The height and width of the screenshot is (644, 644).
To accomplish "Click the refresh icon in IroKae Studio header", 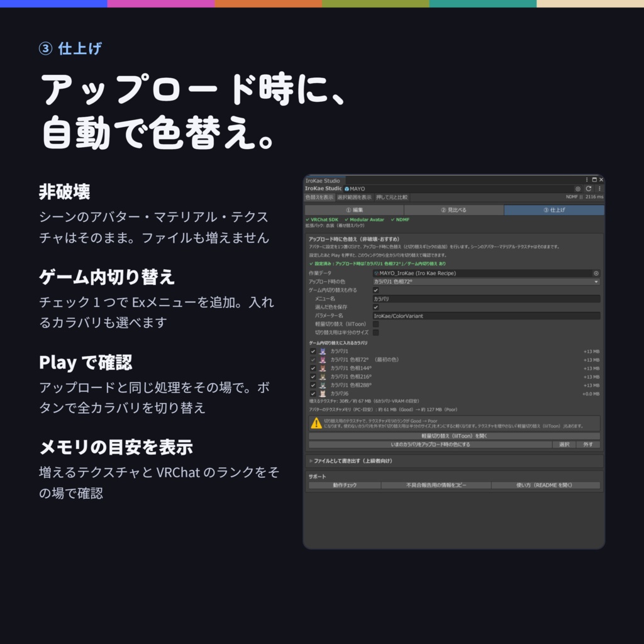I will [589, 189].
